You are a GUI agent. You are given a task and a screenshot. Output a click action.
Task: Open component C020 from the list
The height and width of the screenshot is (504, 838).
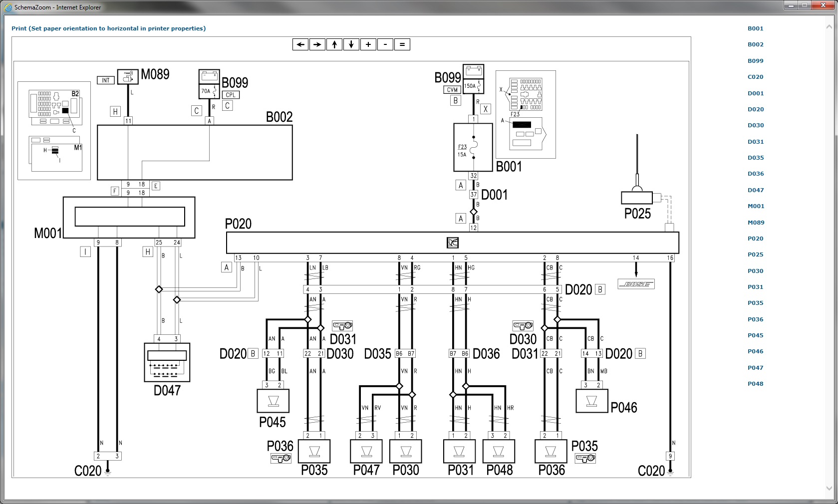[x=755, y=77]
